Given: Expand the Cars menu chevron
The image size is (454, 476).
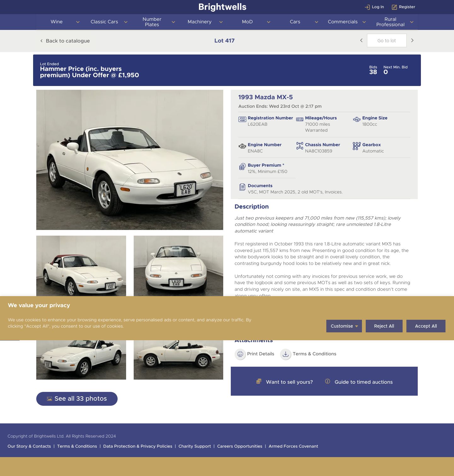Looking at the screenshot, I should point(317,22).
